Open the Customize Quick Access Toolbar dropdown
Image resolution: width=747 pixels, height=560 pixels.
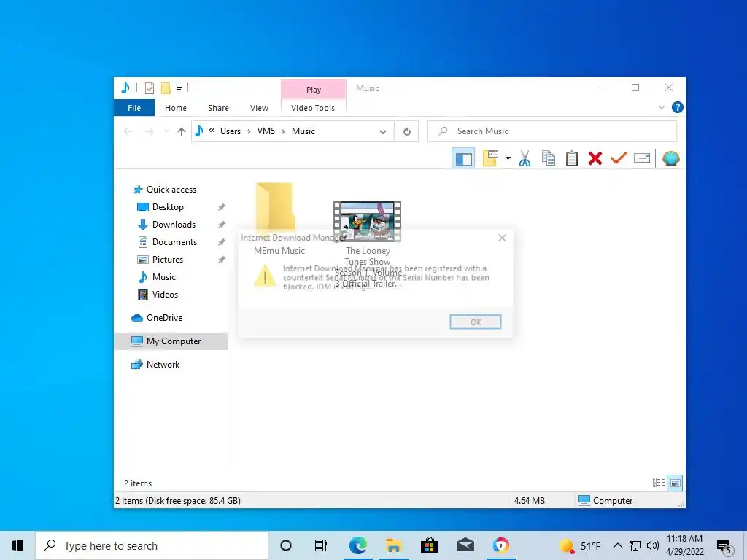179,88
